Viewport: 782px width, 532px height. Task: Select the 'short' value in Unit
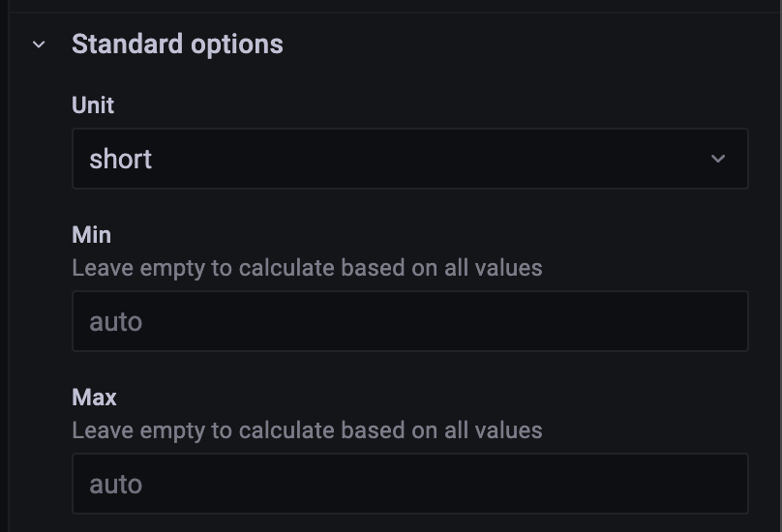click(x=121, y=160)
